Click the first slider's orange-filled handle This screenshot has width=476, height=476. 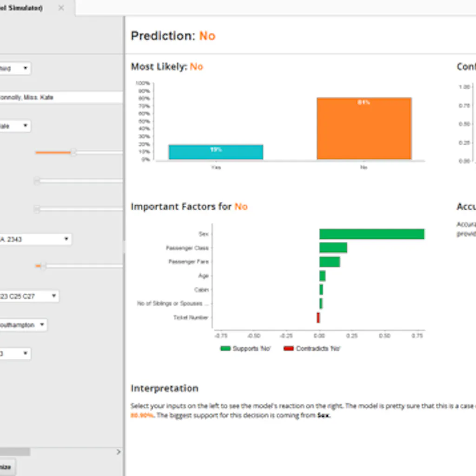pyautogui.click(x=73, y=152)
